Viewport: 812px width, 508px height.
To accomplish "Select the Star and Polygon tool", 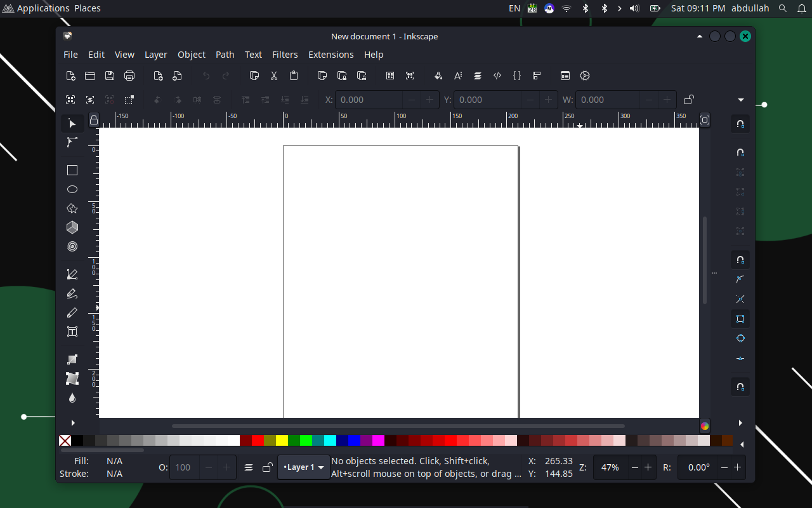I will (72, 208).
